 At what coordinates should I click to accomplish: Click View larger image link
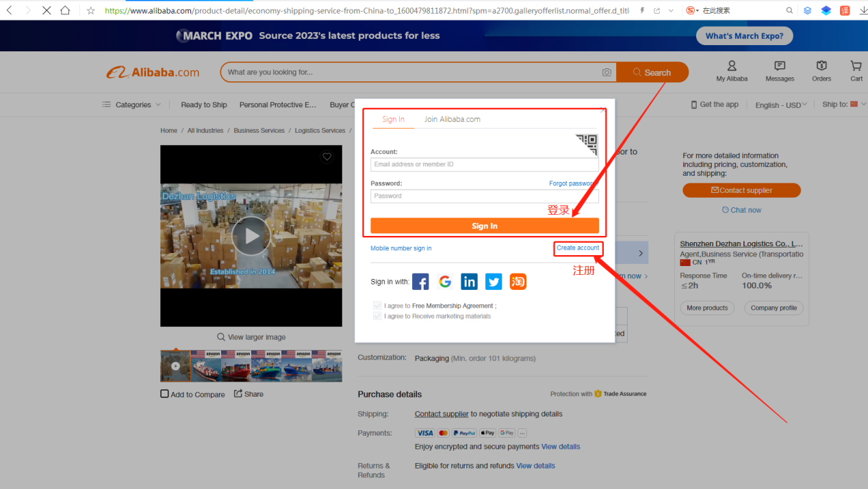(251, 337)
